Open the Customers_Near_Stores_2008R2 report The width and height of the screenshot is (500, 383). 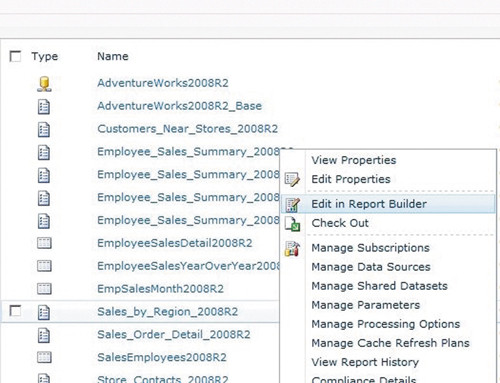(x=187, y=129)
